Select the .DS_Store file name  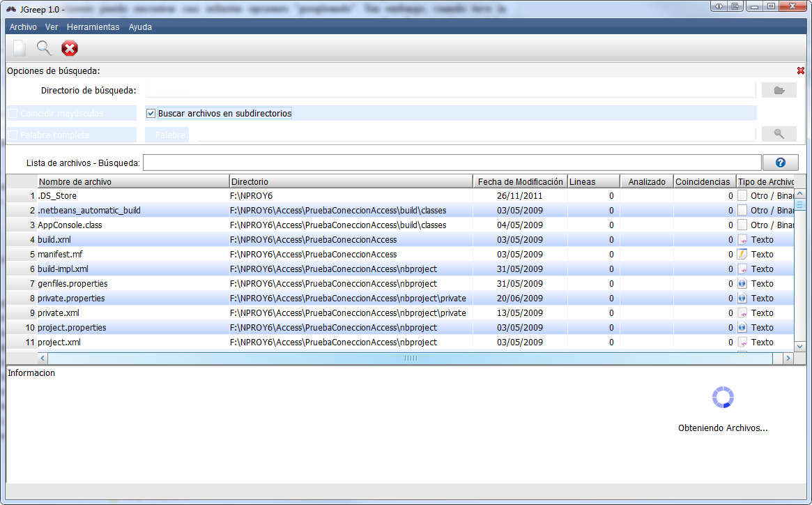(57, 195)
